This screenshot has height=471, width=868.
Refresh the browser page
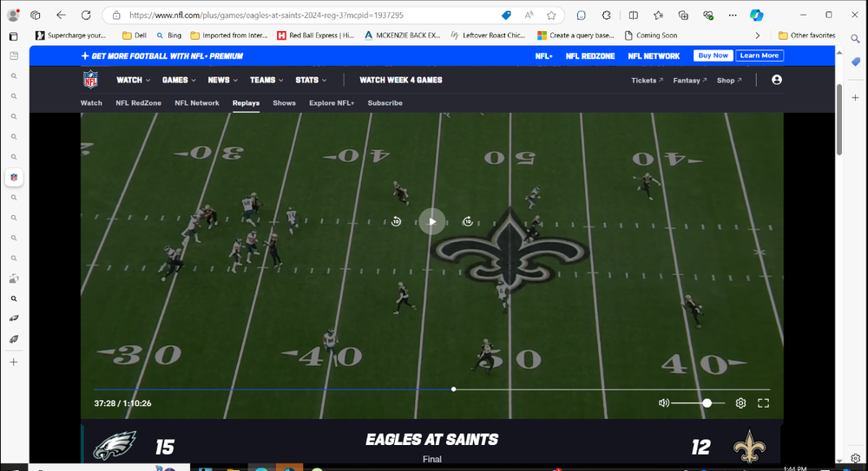(x=86, y=15)
